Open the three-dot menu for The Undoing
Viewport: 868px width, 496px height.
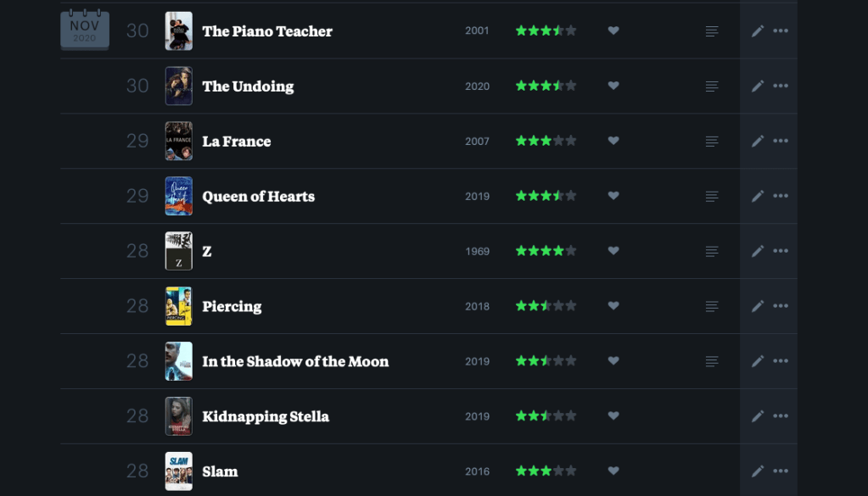[x=781, y=86]
